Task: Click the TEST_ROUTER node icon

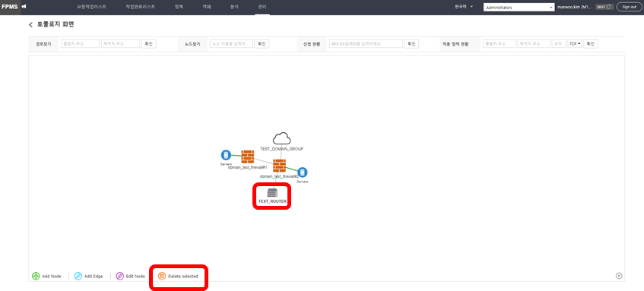Action: click(272, 192)
